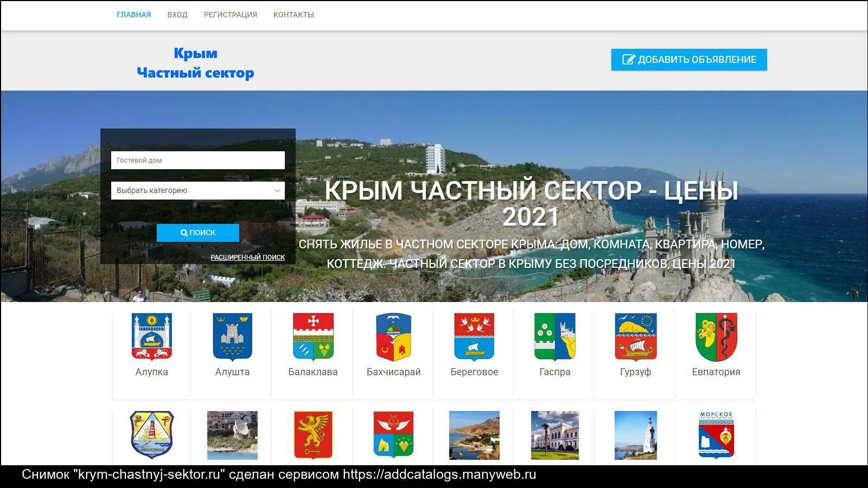Open the satellite dish coastal photo thumbnail
868x488 pixels.
coord(232,435)
